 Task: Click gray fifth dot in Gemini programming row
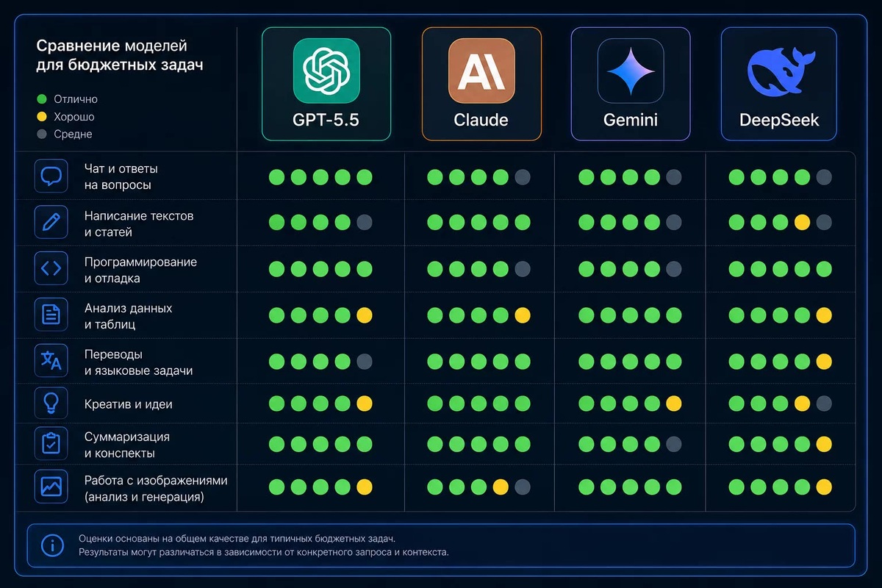[x=673, y=269]
